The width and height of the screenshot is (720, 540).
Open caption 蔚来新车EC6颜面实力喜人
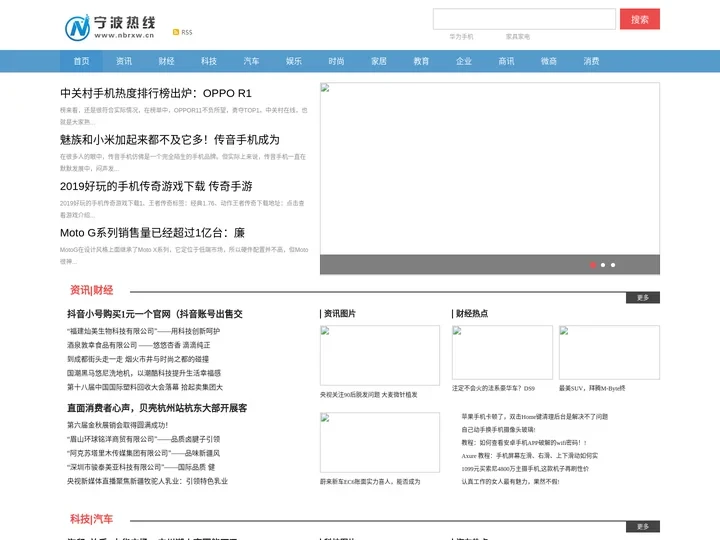point(370,482)
